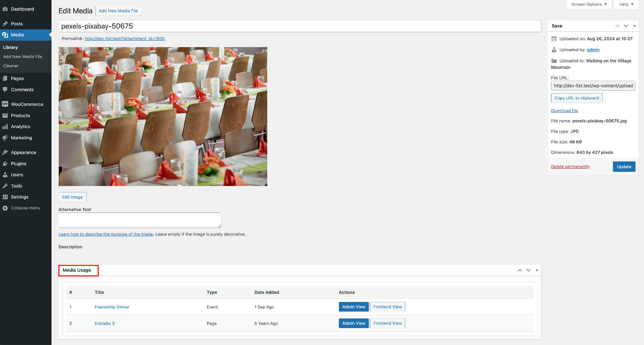Click the Posts pushpin icon
The image size is (644, 345).
(5, 24)
